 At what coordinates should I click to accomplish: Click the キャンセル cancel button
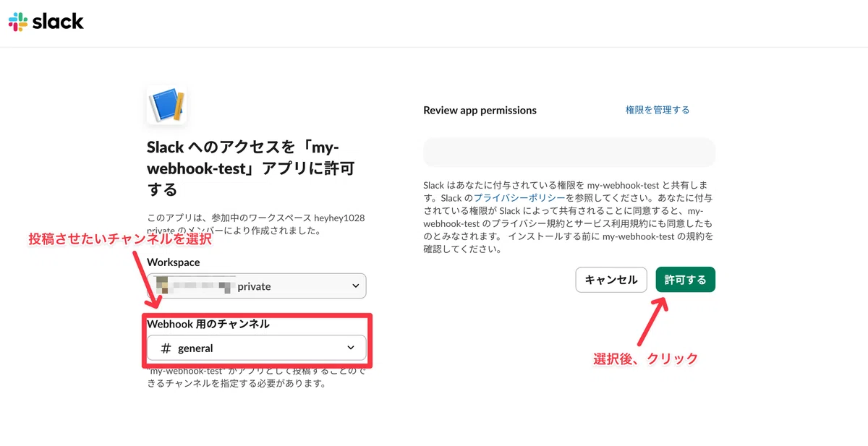pyautogui.click(x=611, y=280)
